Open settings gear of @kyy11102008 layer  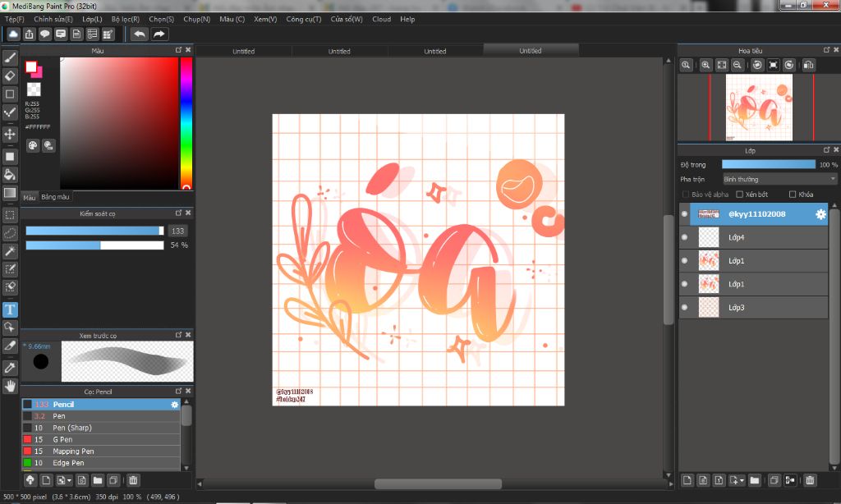pyautogui.click(x=820, y=214)
